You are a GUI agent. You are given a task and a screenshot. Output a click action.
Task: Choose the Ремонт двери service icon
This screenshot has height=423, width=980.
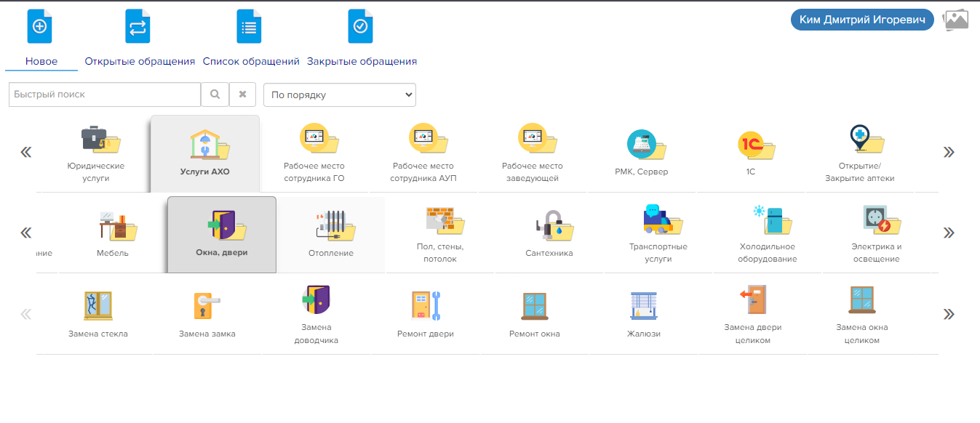point(425,307)
